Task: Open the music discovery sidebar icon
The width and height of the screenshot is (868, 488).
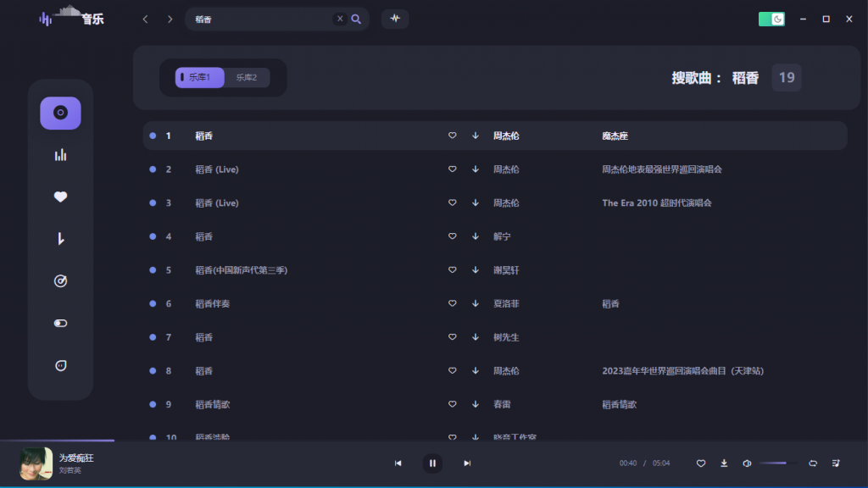Action: 59,113
